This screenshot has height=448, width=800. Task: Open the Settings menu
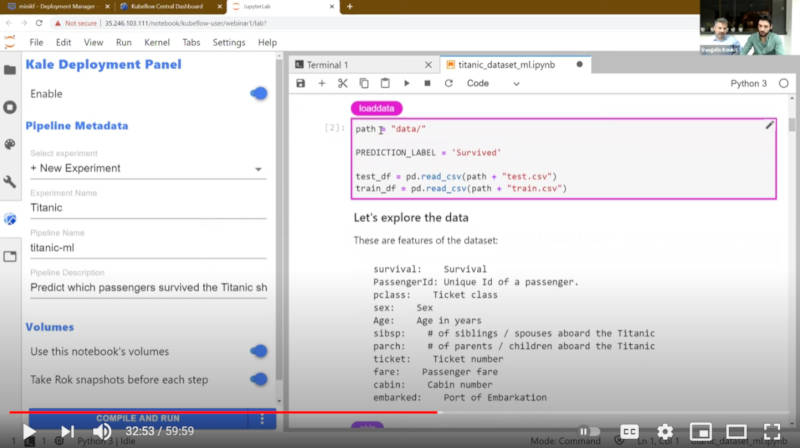pos(229,42)
